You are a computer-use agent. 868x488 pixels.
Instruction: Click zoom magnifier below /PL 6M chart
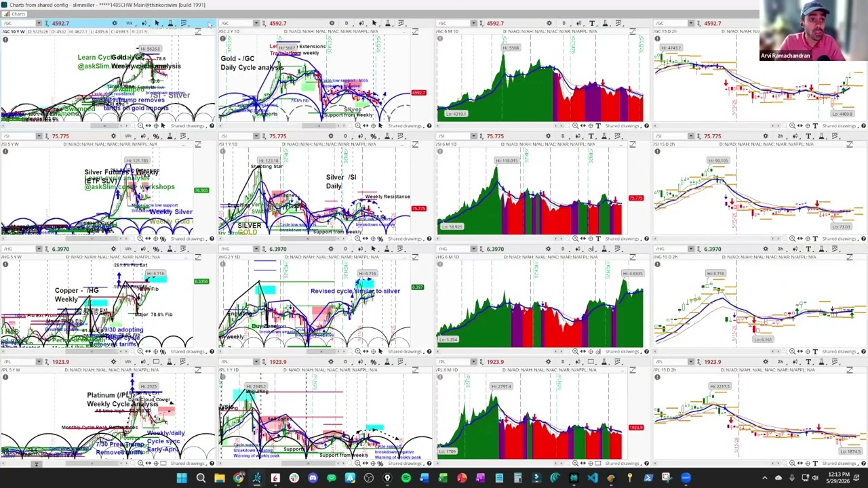pos(575,464)
